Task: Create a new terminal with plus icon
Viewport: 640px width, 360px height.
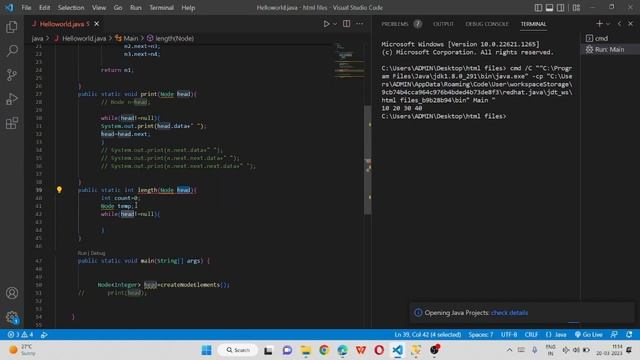Action: 599,24
